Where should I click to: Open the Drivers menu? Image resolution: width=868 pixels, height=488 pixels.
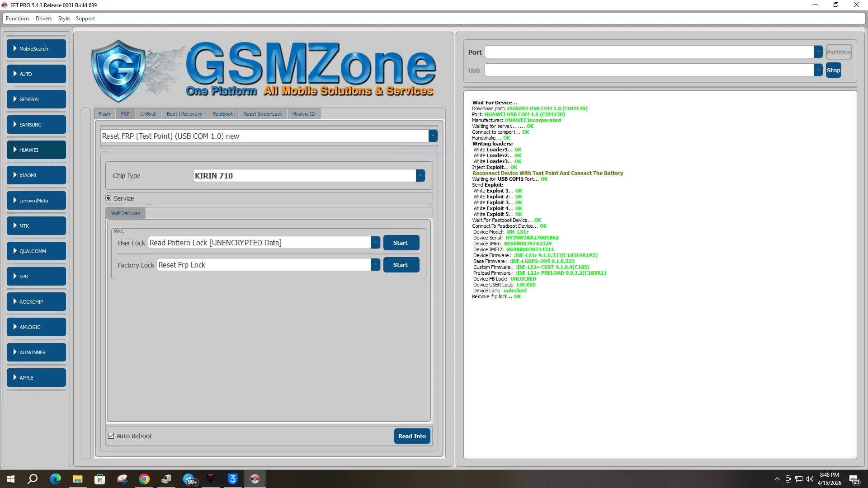(43, 19)
